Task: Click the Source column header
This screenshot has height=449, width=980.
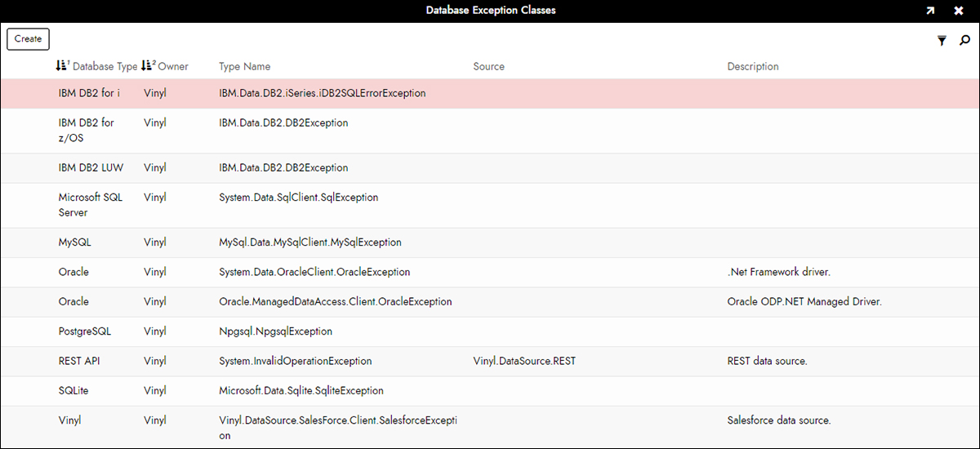Action: 488,66
